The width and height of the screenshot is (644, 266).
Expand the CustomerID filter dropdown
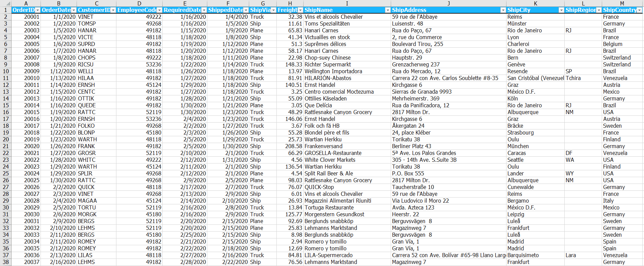[x=113, y=10]
